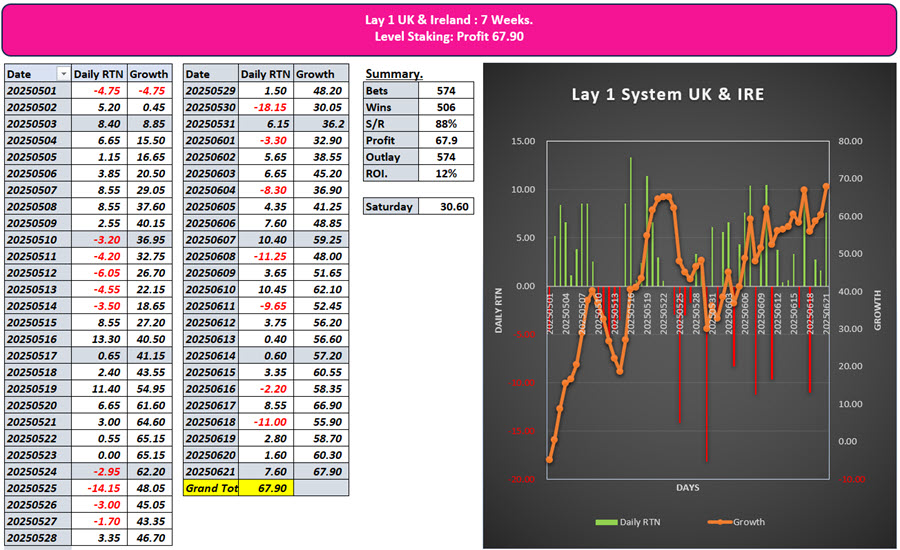Select the yellow Grand Tot cell
Screen dimensions: 900x550
211,488
